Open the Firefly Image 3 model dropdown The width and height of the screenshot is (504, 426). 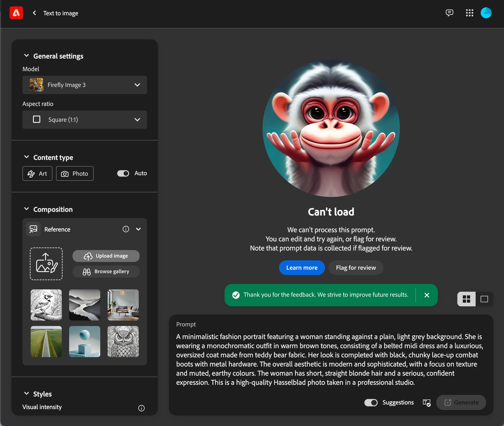(x=84, y=85)
